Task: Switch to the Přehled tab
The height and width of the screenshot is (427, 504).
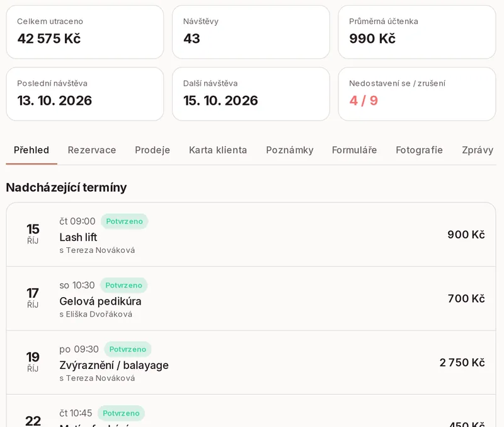Action: pyautogui.click(x=31, y=150)
